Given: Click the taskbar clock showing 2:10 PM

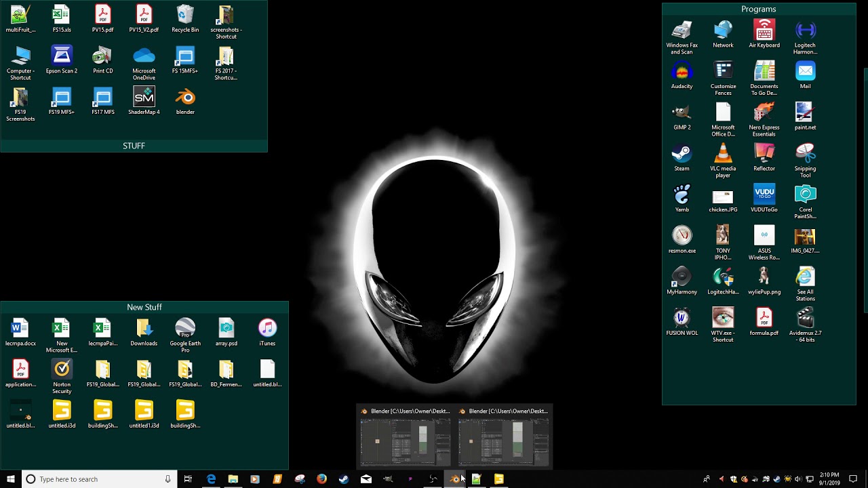Looking at the screenshot, I should pyautogui.click(x=829, y=479).
